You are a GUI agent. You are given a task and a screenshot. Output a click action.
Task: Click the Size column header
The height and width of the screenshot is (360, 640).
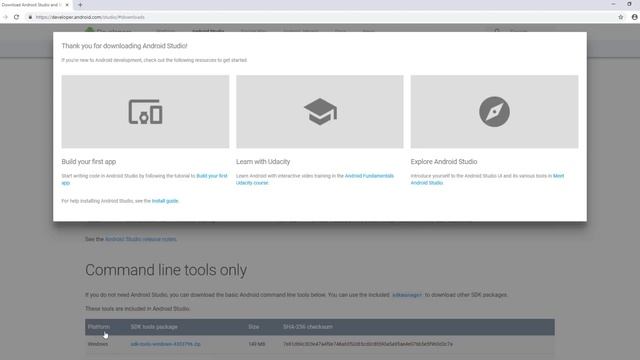pos(253,327)
